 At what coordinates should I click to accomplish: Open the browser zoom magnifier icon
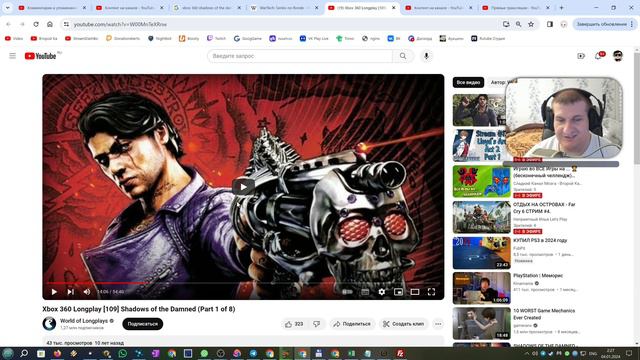click(518, 24)
